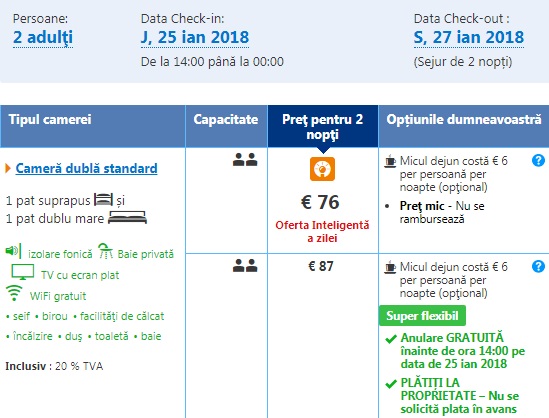Click the Super flexibil green badge
Image resolution: width=549 pixels, height=418 pixels.
pyautogui.click(x=422, y=316)
